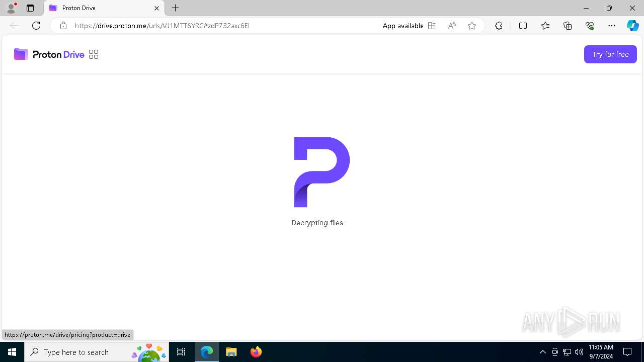Open Settings and more menu
The width and height of the screenshot is (644, 362).
[x=612, y=26]
